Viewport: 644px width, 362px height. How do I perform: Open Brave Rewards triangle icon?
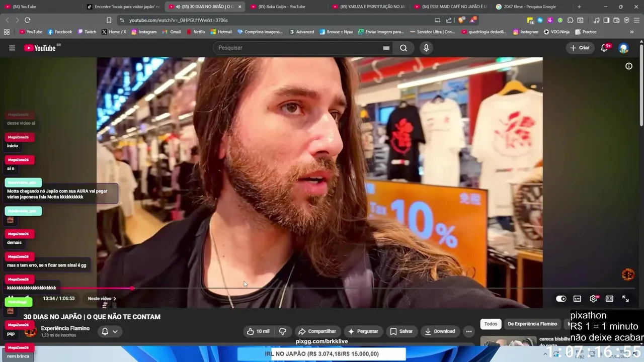(x=473, y=20)
